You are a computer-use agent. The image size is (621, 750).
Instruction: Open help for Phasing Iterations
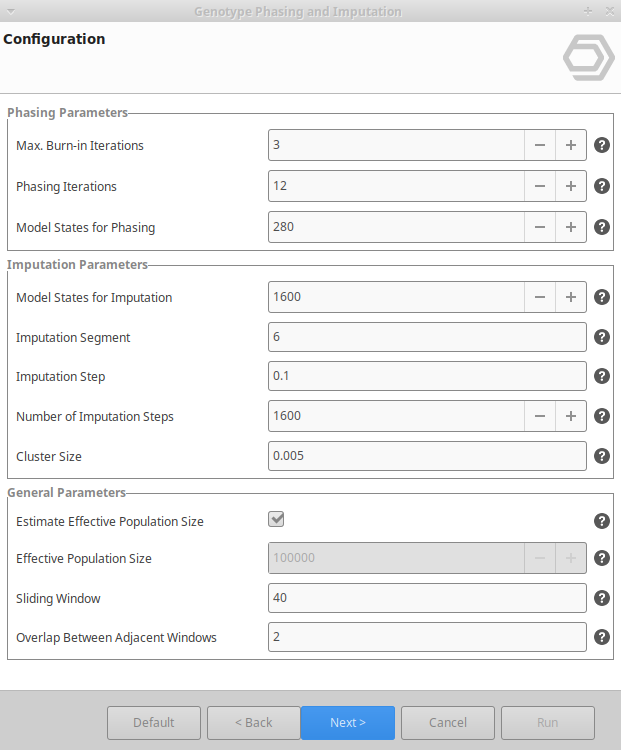[602, 186]
